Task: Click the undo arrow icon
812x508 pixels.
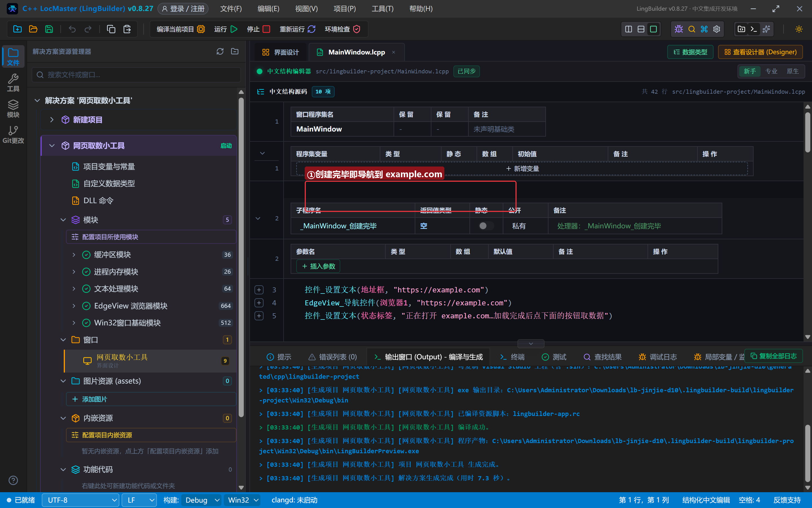Action: tap(72, 29)
